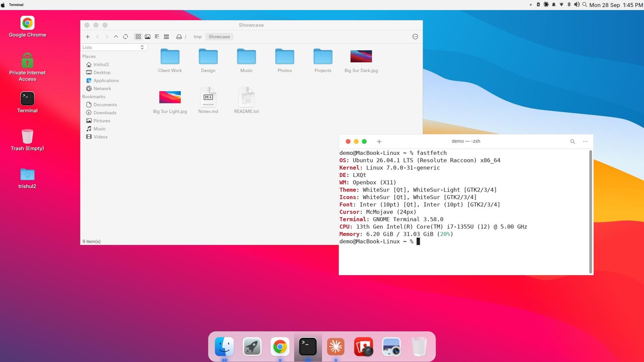
Task: Click the root drive icon in path bar
Action: (x=179, y=37)
